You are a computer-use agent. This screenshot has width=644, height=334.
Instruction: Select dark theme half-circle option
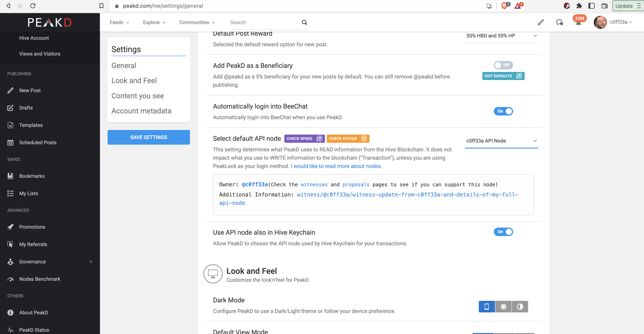point(520,306)
